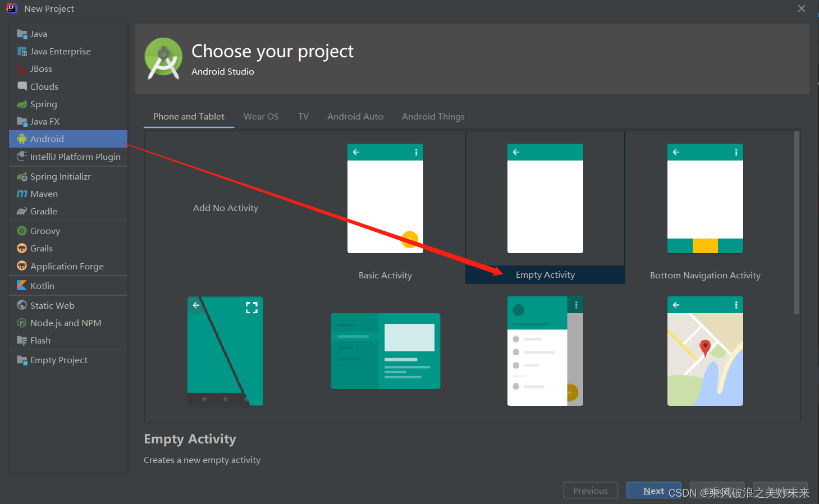This screenshot has height=504, width=819.
Task: Select the Flash project icon
Action: (22, 341)
